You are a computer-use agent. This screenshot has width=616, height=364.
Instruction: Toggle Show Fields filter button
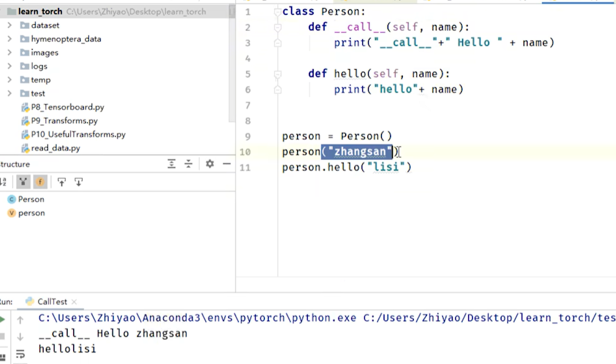coord(40,182)
